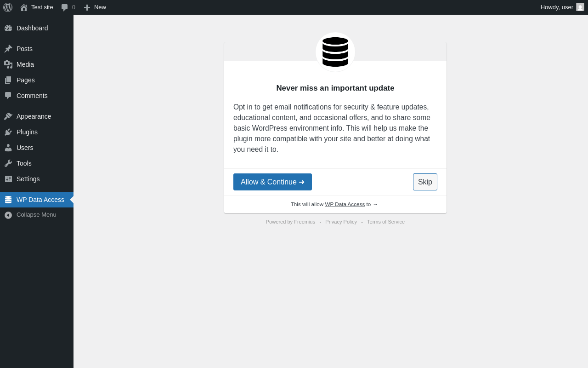
Task: Click the WP Data Access database sidebar icon
Action: (8, 200)
